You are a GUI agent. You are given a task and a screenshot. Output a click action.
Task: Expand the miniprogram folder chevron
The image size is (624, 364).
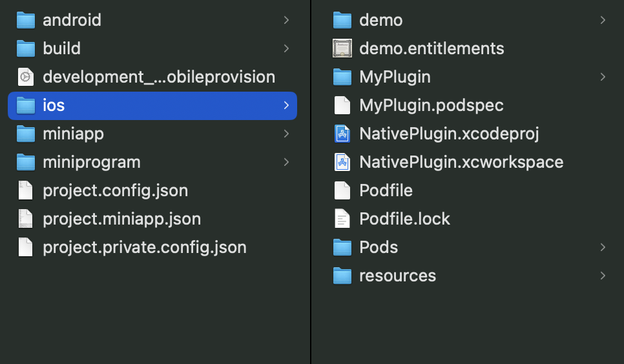(x=286, y=162)
